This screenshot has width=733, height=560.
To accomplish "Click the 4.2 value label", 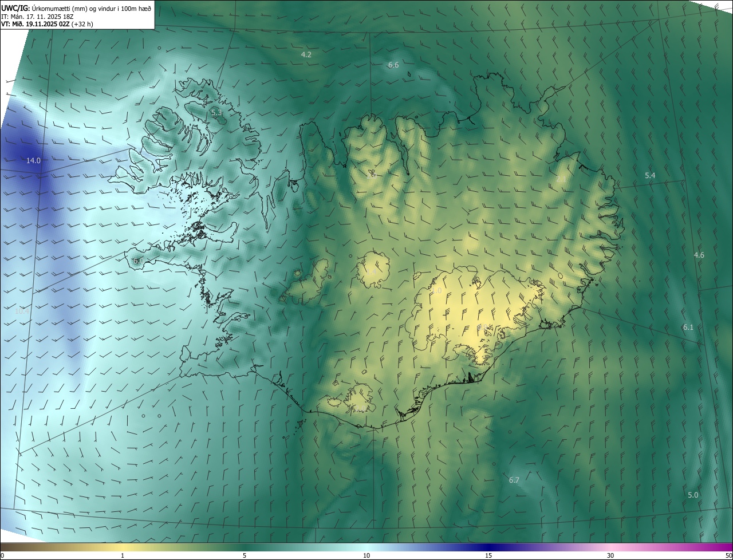I will point(306,54).
